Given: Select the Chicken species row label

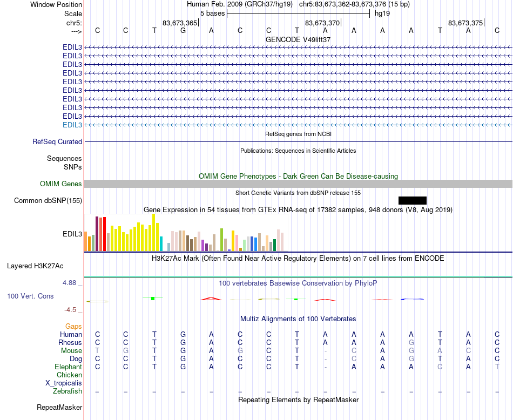Looking at the screenshot, I should [69, 375].
